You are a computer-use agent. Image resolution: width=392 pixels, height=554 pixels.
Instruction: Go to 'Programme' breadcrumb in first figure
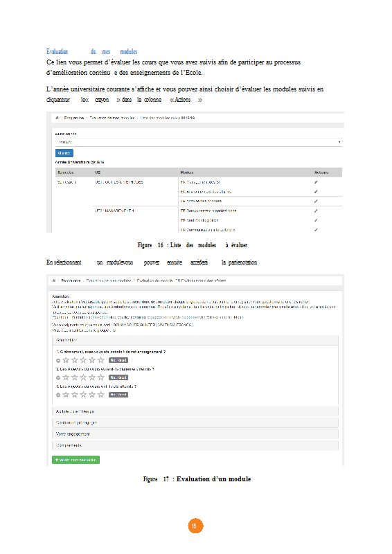(x=74, y=118)
